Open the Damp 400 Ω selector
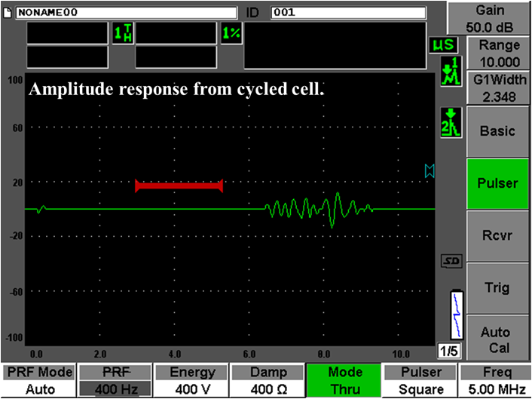The image size is (532, 399). (x=267, y=381)
